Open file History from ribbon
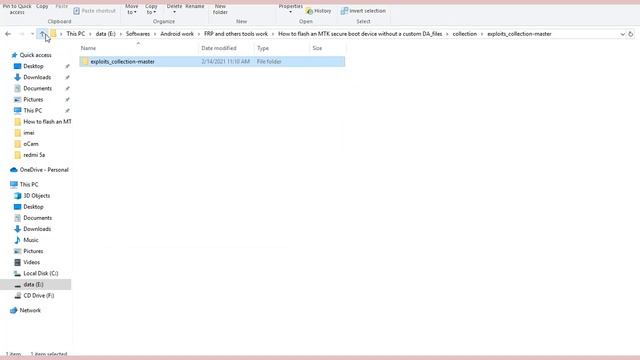640x360 pixels. click(x=318, y=11)
